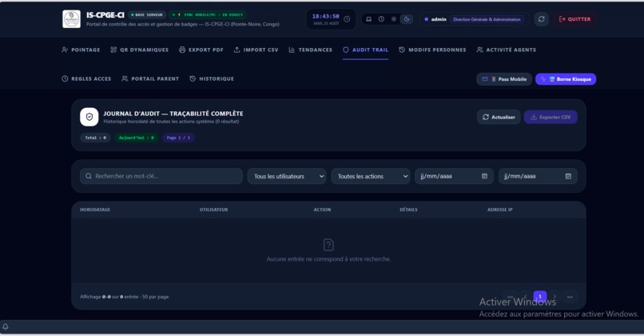Click the Quitter logout button
Screen dimensions: 644x336
pyautogui.click(x=575, y=19)
